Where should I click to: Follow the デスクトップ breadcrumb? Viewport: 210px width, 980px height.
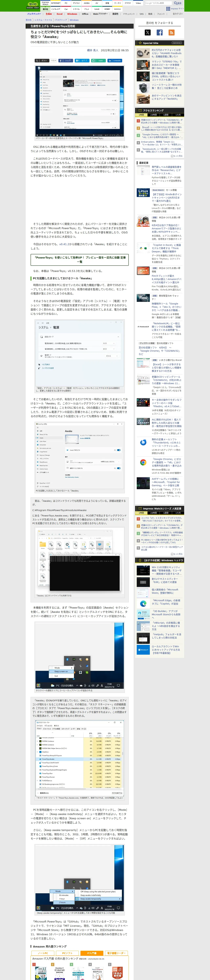(61, 20)
